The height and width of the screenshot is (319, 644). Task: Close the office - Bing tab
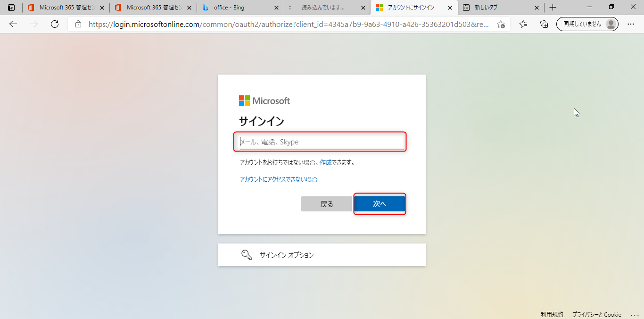coord(276,8)
